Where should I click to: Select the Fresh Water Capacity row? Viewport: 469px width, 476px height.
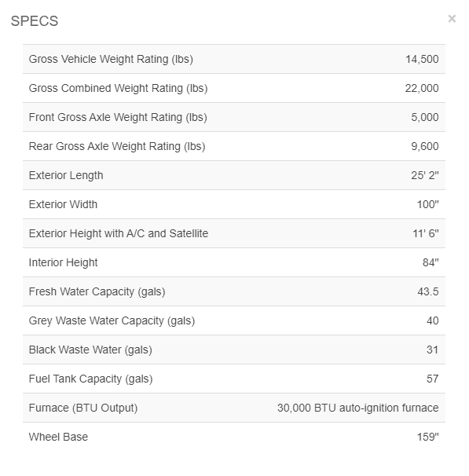(234, 291)
